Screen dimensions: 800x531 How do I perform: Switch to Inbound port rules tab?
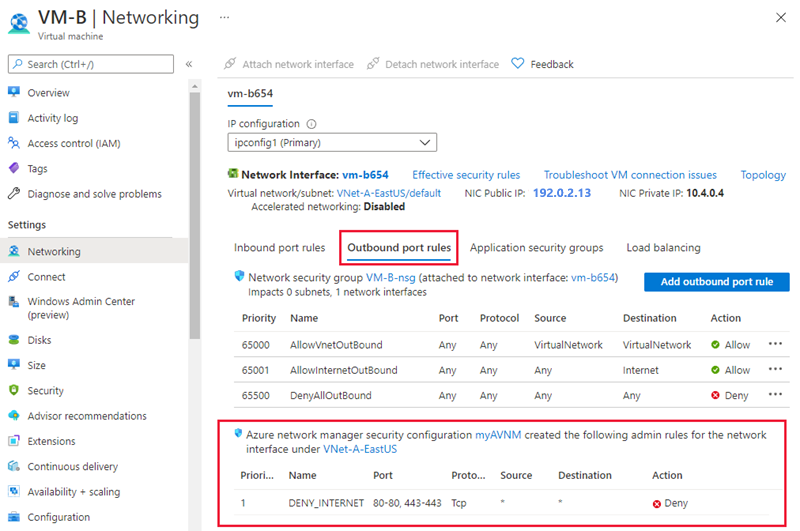pyautogui.click(x=279, y=247)
